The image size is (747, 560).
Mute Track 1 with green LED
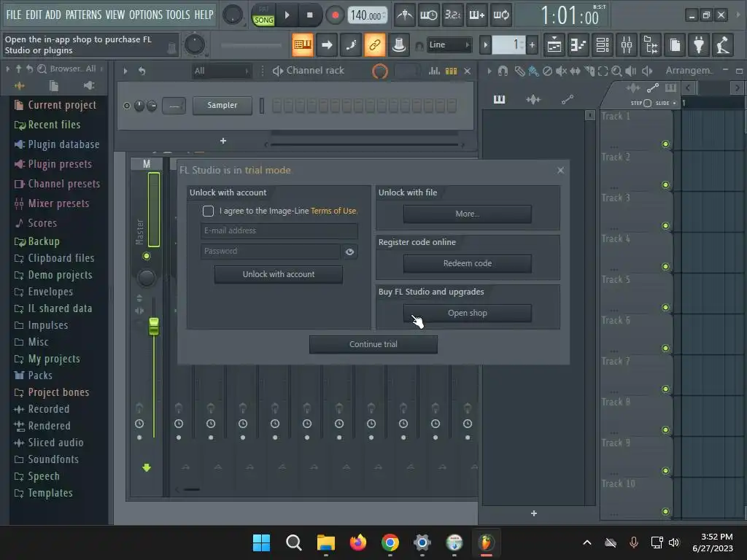[665, 144]
